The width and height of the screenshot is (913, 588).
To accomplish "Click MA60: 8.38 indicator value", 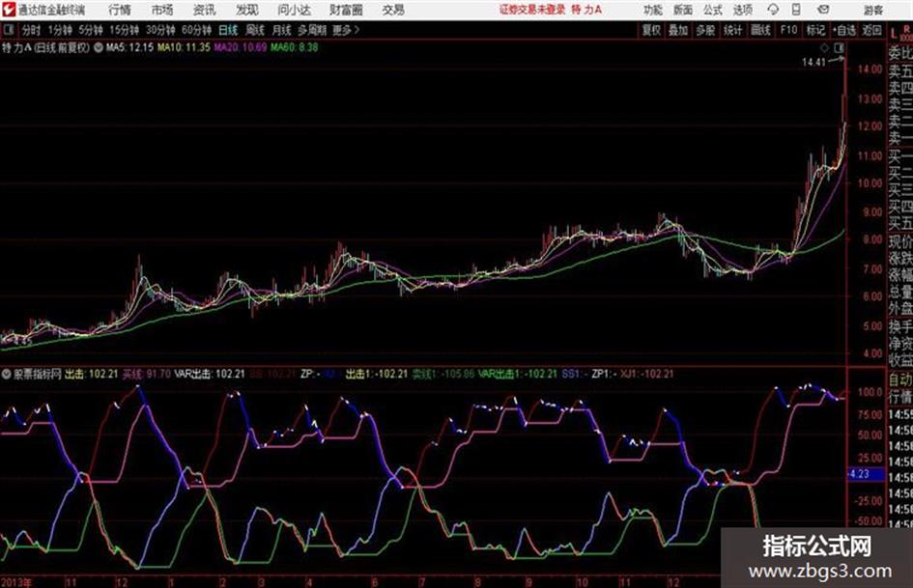I will (294, 47).
